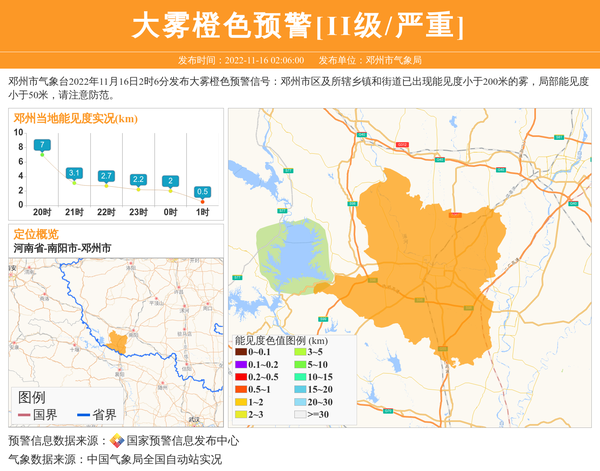Click the legend title 能见度色值图例 (km)
This screenshot has height=471, width=600.
pos(281,341)
